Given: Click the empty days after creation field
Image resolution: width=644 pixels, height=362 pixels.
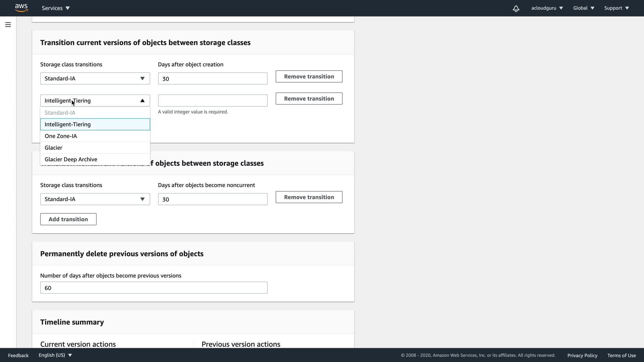Looking at the screenshot, I should [213, 101].
